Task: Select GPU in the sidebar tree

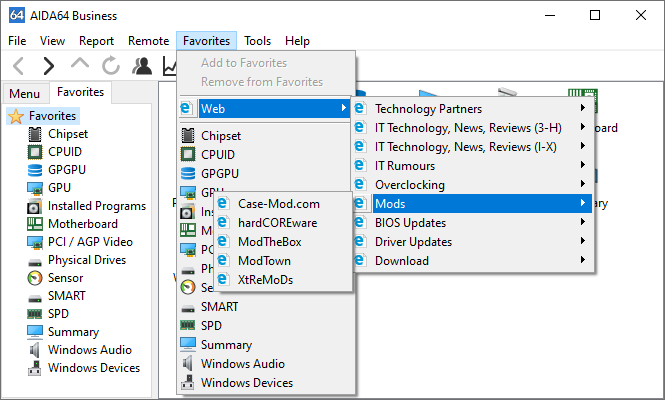Action: 59,187
